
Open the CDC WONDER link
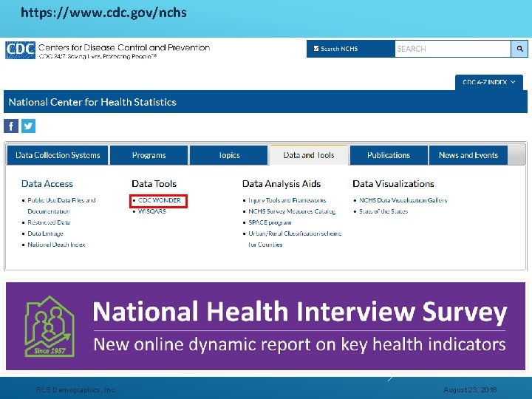(x=159, y=200)
